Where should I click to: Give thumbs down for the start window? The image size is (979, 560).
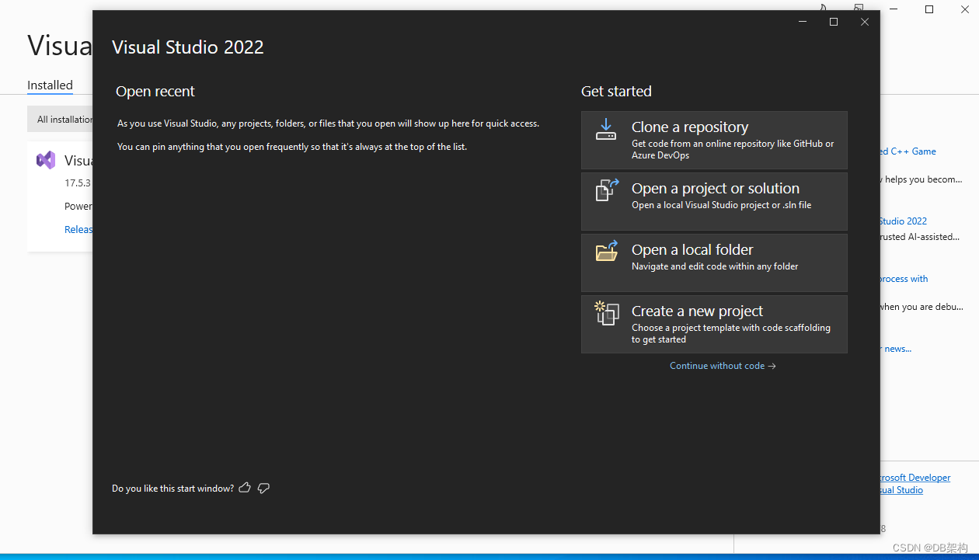263,488
